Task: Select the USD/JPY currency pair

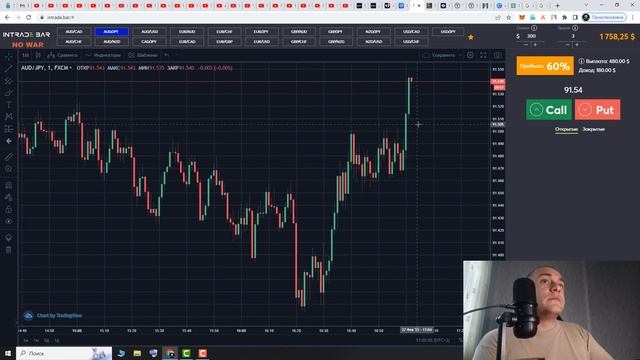Action: [x=448, y=31]
